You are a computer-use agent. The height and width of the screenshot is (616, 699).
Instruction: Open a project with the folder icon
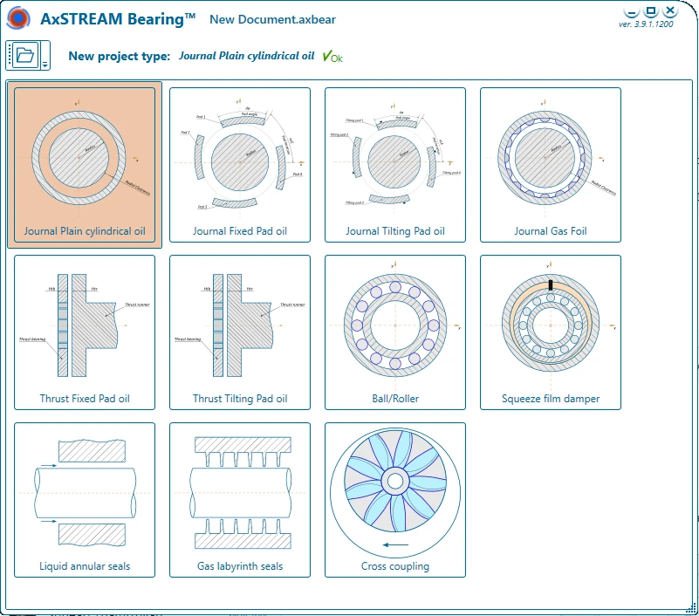(24, 55)
